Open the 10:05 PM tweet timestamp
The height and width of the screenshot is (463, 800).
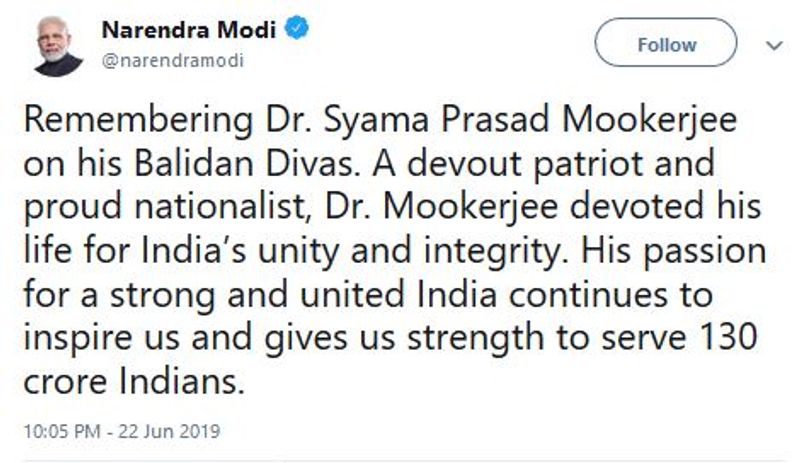[62, 431]
